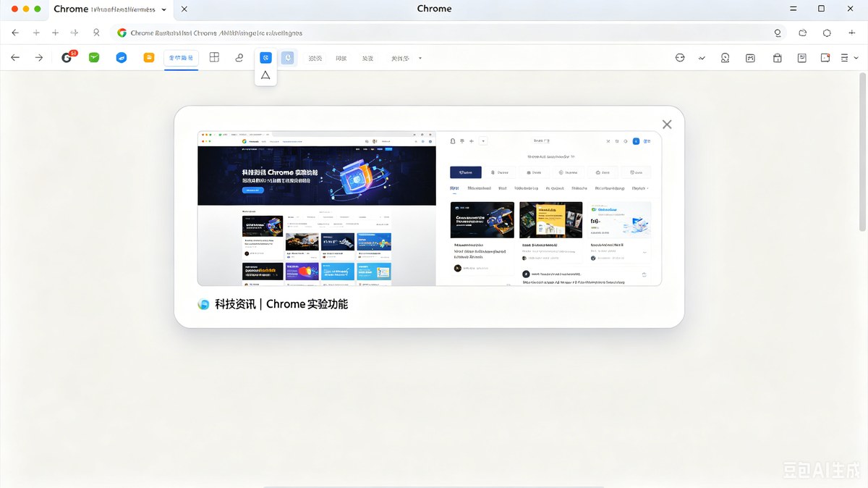Open the webpage preview thumbnail in the card

(x=429, y=209)
